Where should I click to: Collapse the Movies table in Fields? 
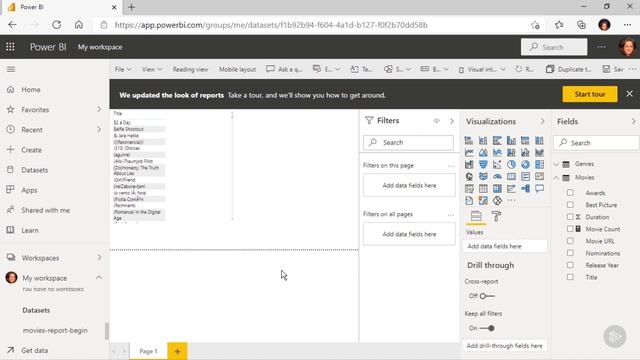click(x=556, y=178)
